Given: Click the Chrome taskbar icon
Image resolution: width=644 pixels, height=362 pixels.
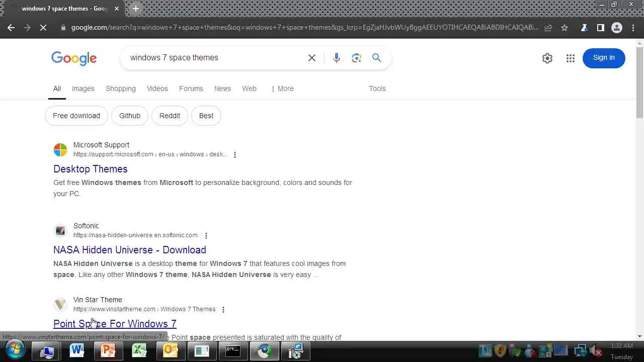Looking at the screenshot, I should (x=264, y=350).
